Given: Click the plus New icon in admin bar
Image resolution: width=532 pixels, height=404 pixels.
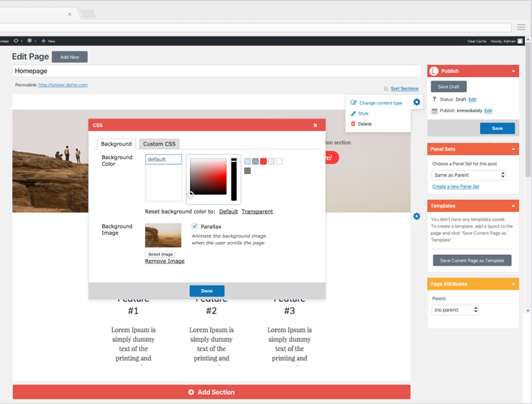Looking at the screenshot, I should click(x=44, y=41).
